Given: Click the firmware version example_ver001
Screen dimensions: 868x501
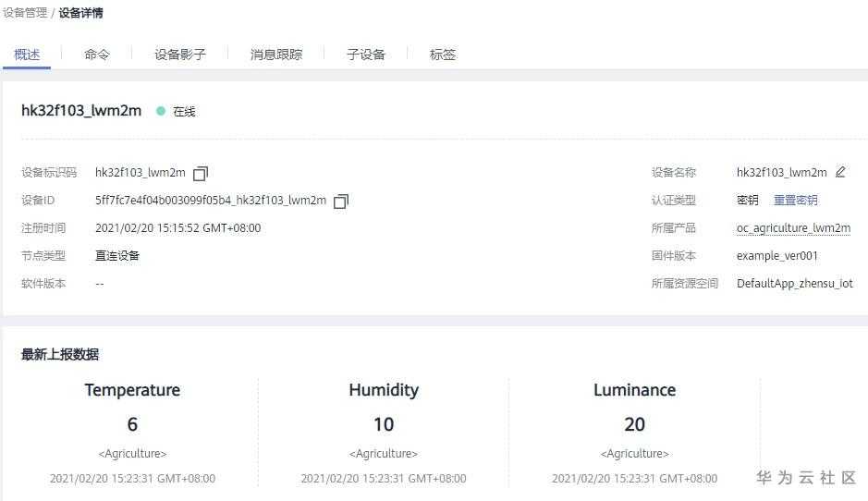Looking at the screenshot, I should coord(776,256).
